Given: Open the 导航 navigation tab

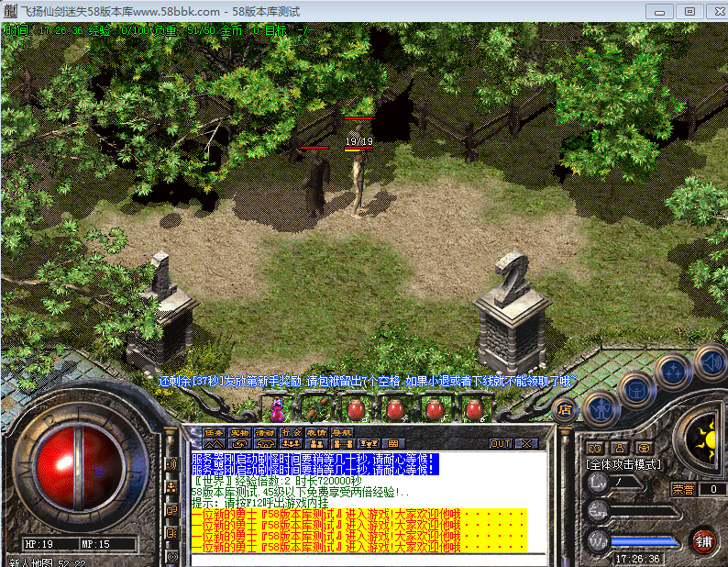Looking at the screenshot, I should click(343, 432).
